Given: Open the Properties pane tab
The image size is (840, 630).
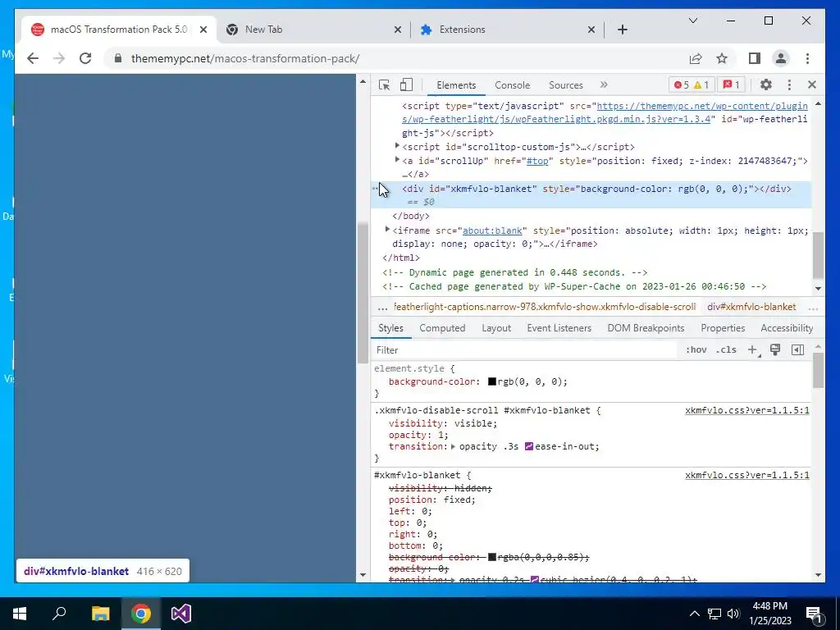Looking at the screenshot, I should tap(723, 328).
